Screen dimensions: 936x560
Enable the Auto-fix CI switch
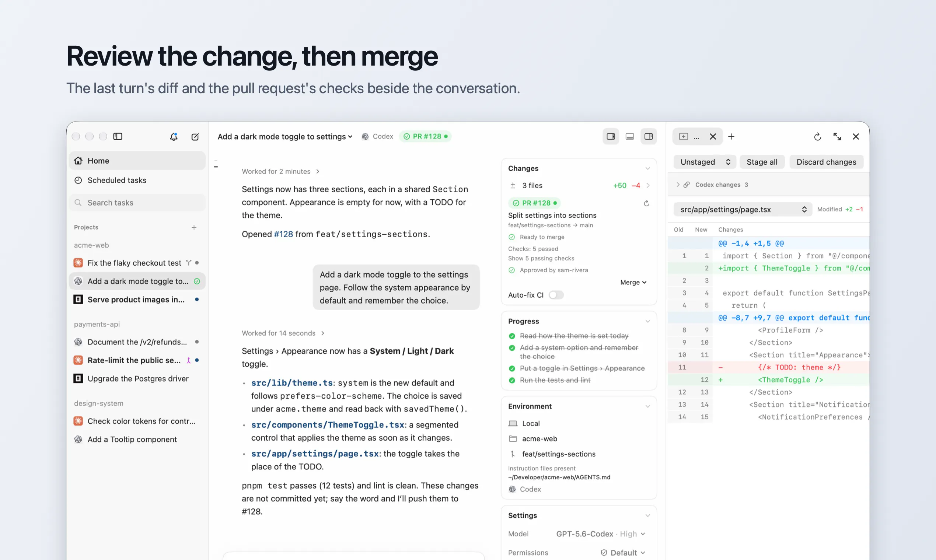pos(556,295)
